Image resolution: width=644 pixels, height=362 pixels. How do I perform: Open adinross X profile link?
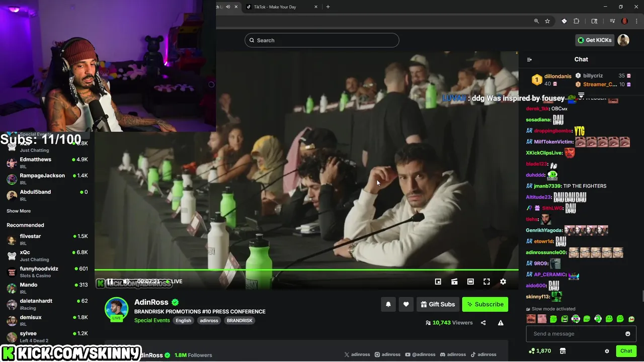pos(357,354)
